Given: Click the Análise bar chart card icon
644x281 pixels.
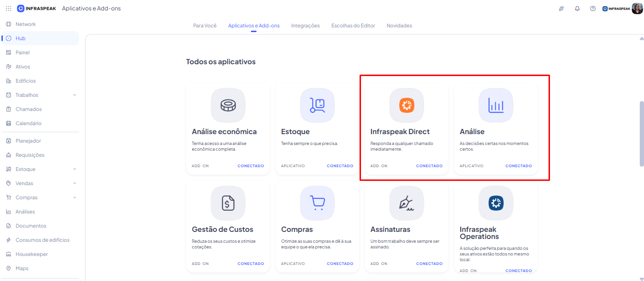Looking at the screenshot, I should pyautogui.click(x=496, y=105).
